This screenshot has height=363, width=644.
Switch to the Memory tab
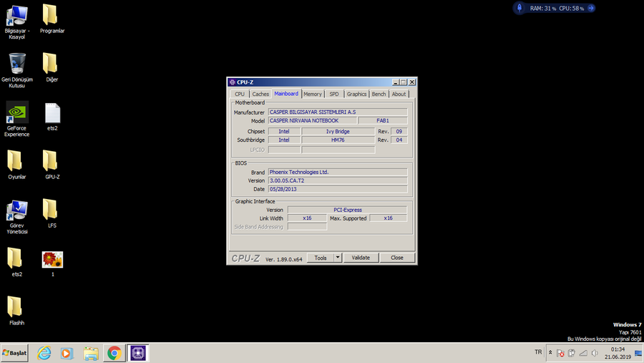[x=313, y=94]
